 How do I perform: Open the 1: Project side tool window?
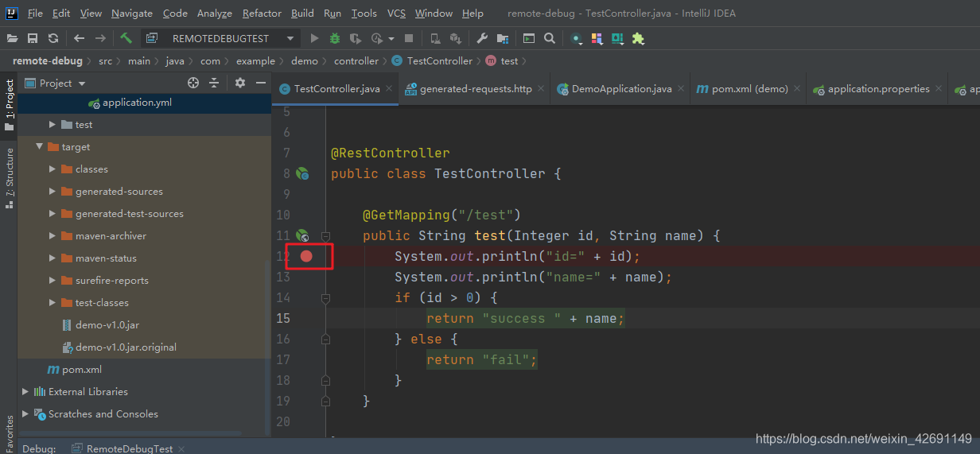[9, 104]
